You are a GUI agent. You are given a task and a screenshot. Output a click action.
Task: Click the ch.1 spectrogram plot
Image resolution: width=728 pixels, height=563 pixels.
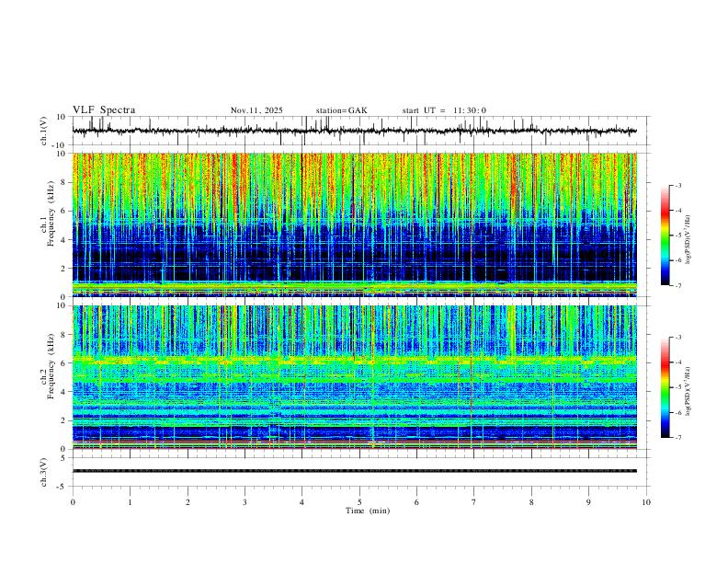tap(354, 224)
